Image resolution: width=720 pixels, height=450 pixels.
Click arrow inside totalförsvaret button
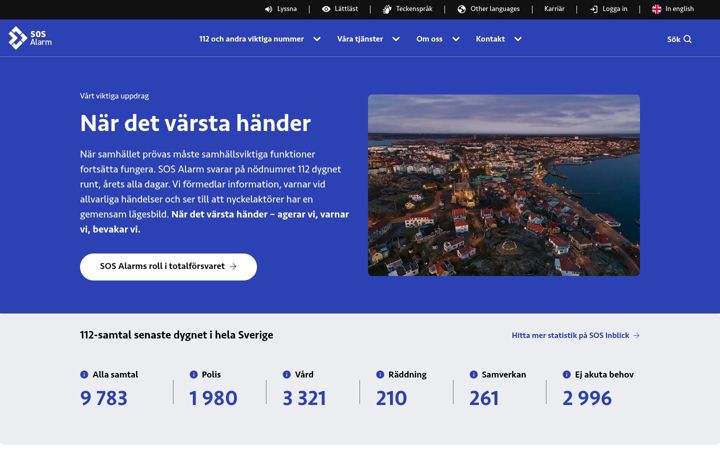coord(233,266)
